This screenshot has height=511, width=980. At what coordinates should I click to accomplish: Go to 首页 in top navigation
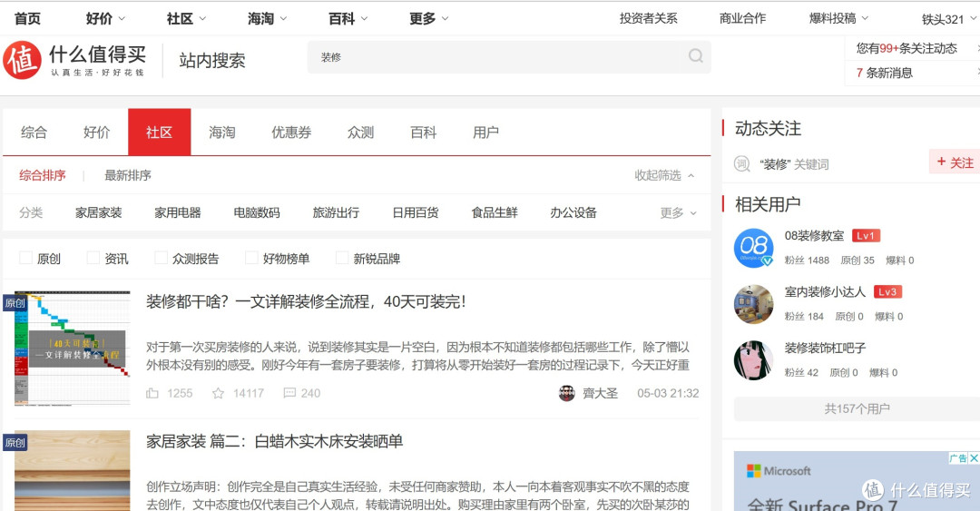pos(27,19)
